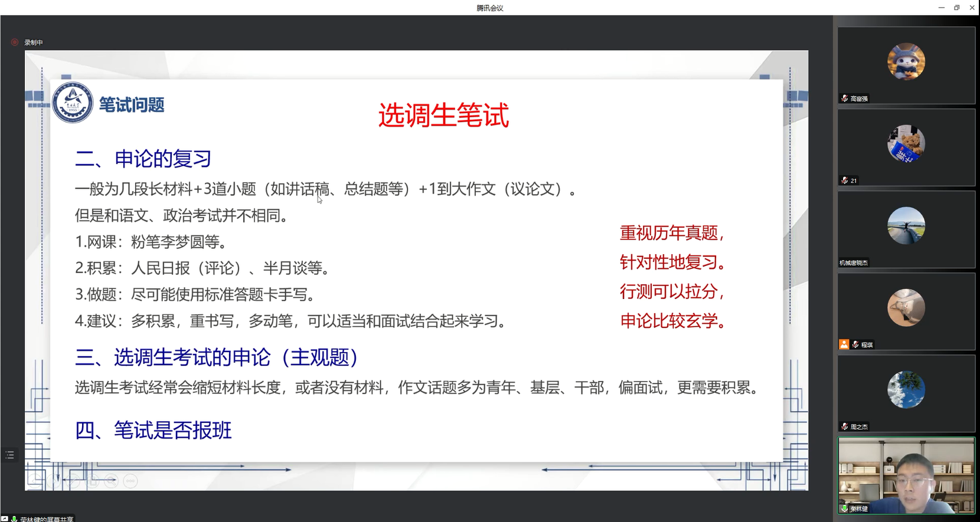This screenshot has height=522, width=980.
Task: Select the slideshow pen tool icon
Action: (x=74, y=481)
